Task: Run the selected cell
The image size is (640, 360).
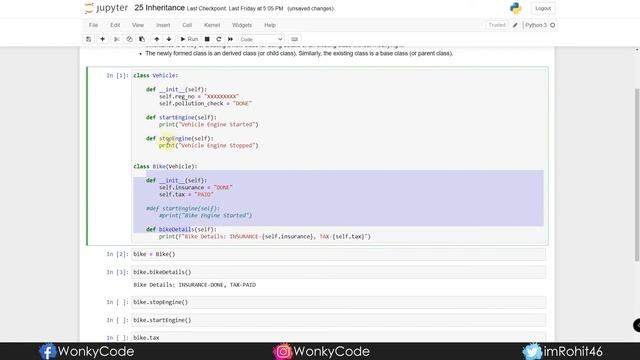Action: pos(189,39)
